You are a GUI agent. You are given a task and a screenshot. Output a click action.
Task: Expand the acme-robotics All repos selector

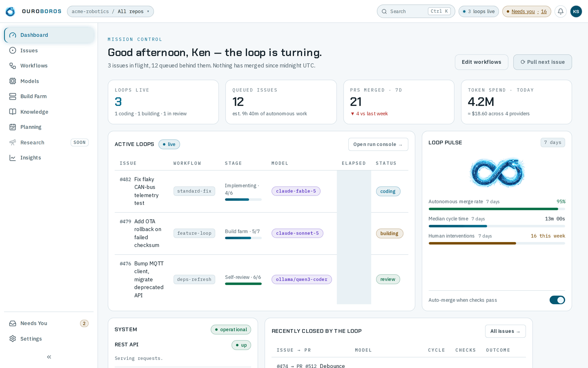click(x=110, y=11)
